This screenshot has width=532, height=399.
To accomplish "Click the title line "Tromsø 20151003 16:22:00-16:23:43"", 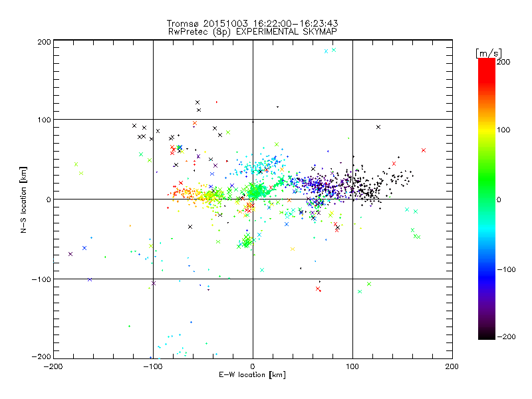I will (252, 23).
